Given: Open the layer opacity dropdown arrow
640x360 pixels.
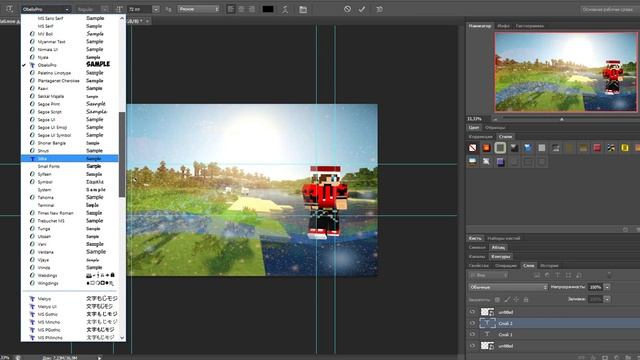Looking at the screenshot, I should pos(607,287).
